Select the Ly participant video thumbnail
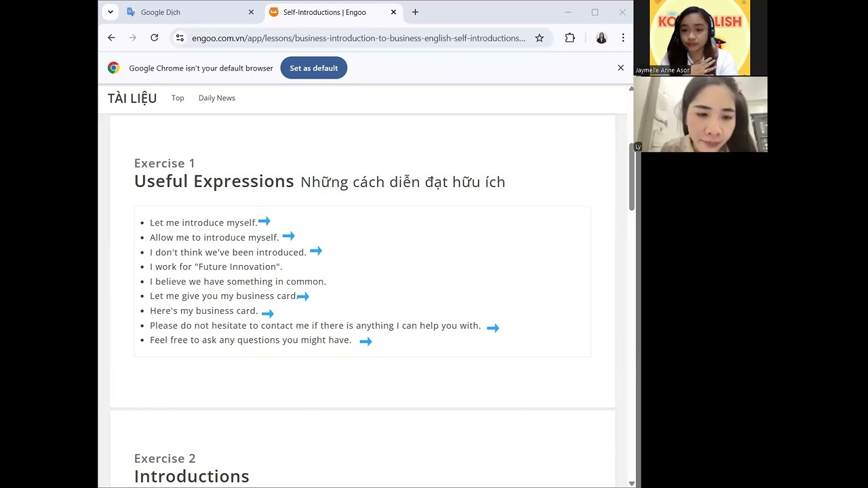This screenshot has width=868, height=488. coord(700,114)
